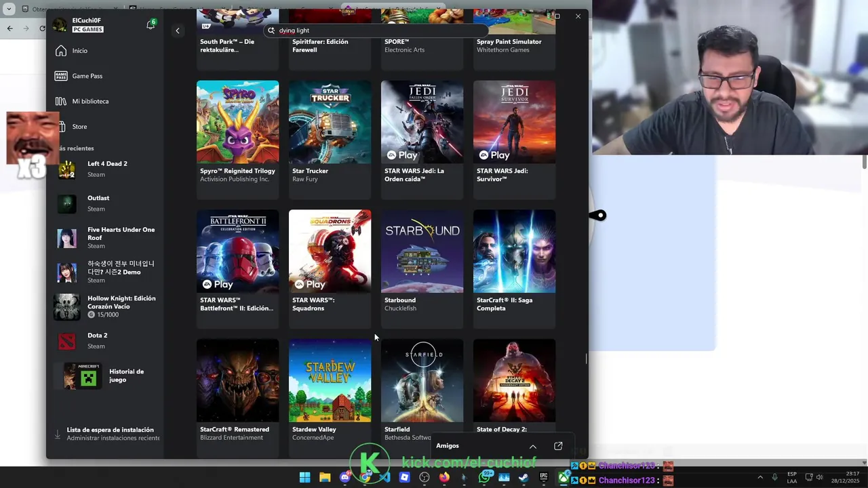Expand the Amigos friends panel chevron
Image resolution: width=868 pixels, height=488 pixels.
[x=533, y=446]
